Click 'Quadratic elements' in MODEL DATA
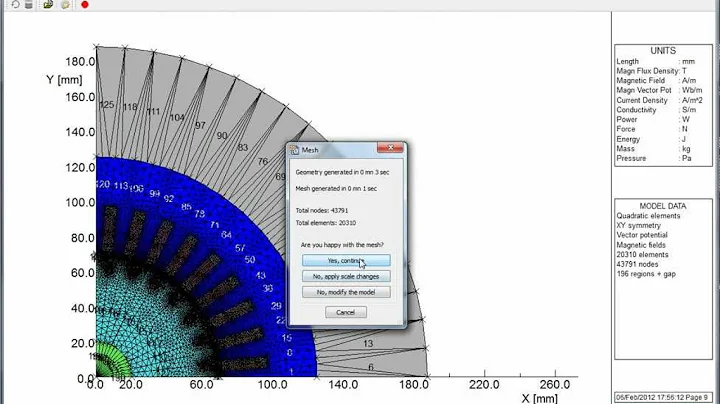 pyautogui.click(x=648, y=216)
